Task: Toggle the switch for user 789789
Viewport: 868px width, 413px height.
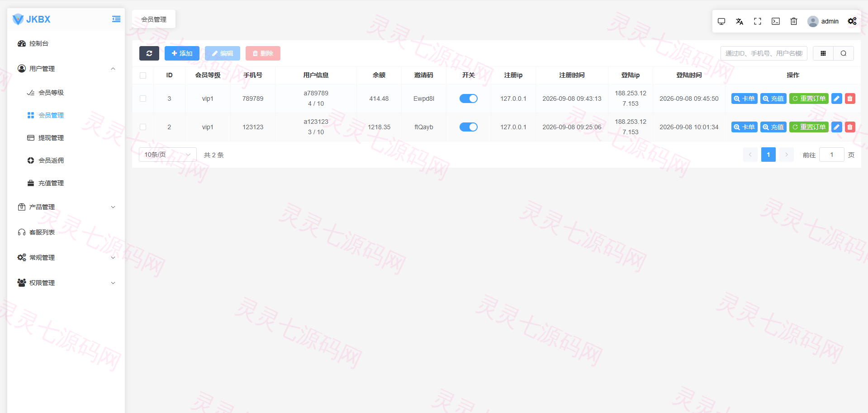Action: point(469,99)
